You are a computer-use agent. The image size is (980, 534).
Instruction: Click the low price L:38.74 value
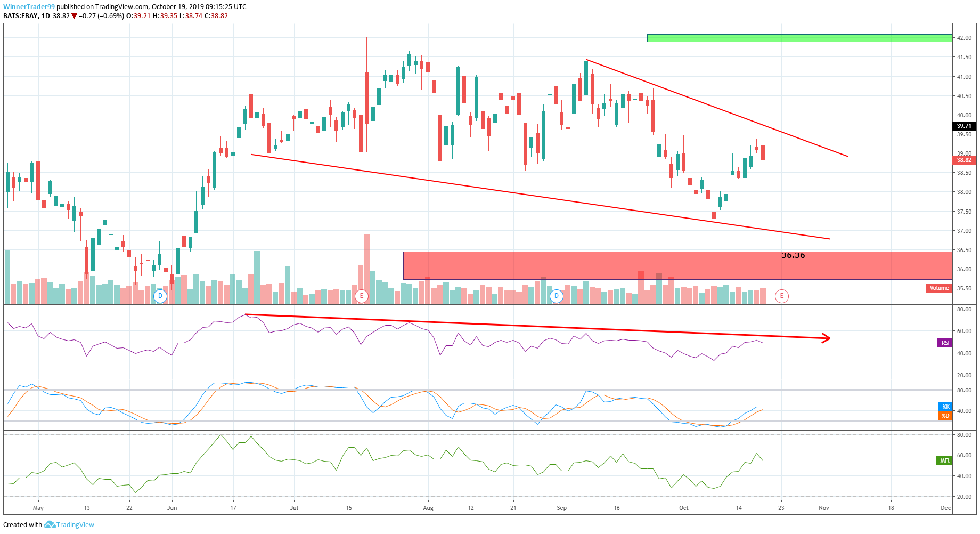click(191, 16)
